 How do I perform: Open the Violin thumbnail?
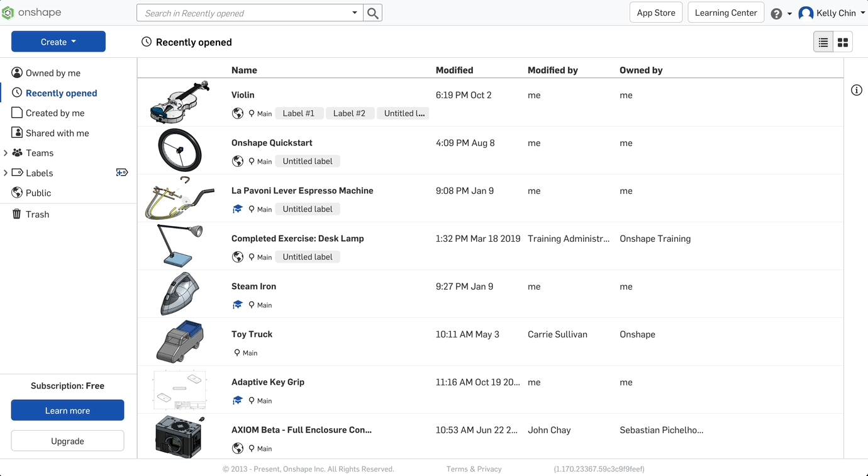click(179, 102)
